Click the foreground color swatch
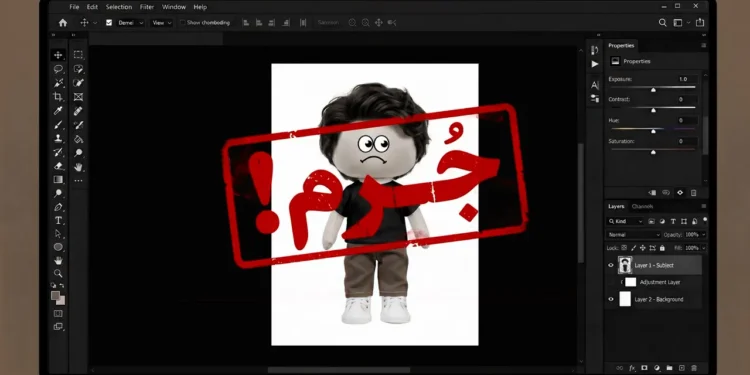The image size is (750, 375). (55, 296)
